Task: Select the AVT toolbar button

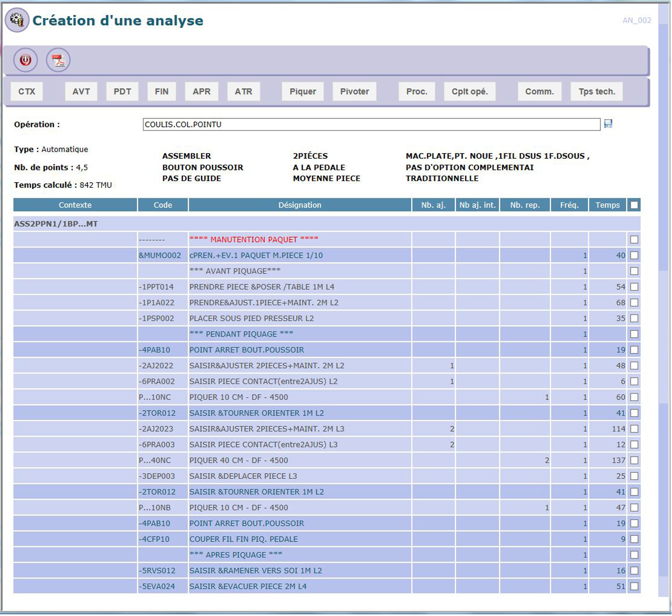Action: [81, 92]
